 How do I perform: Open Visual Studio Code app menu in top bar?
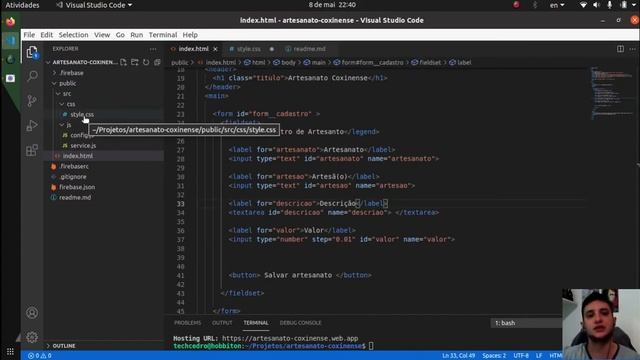coord(94,5)
